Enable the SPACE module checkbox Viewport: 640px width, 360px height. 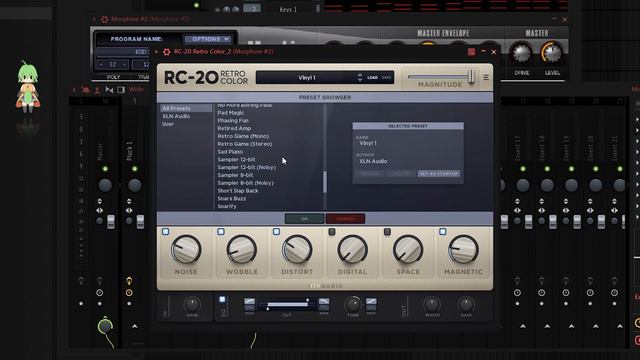[387, 231]
